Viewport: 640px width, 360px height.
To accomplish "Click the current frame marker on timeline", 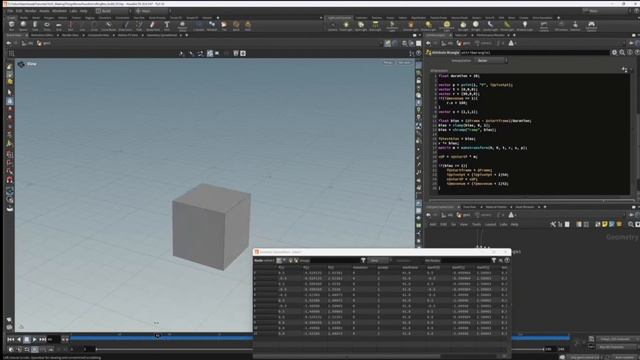I will pos(158,336).
